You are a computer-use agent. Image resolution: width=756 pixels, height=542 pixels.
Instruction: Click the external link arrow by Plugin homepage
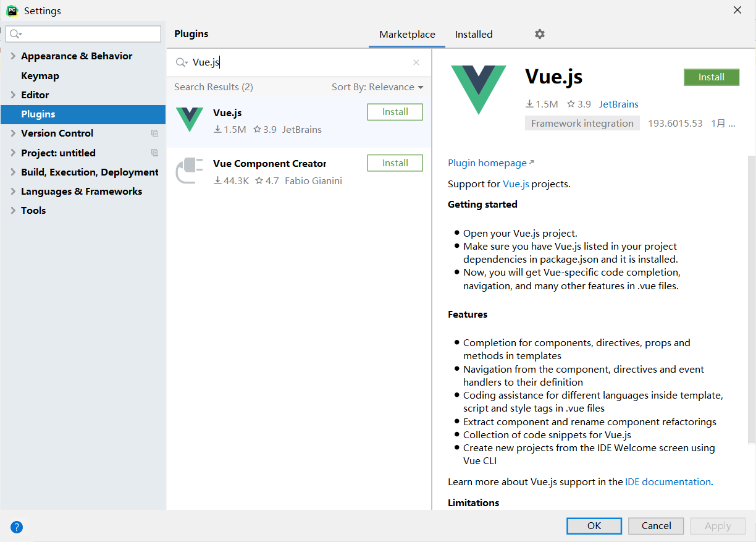532,163
